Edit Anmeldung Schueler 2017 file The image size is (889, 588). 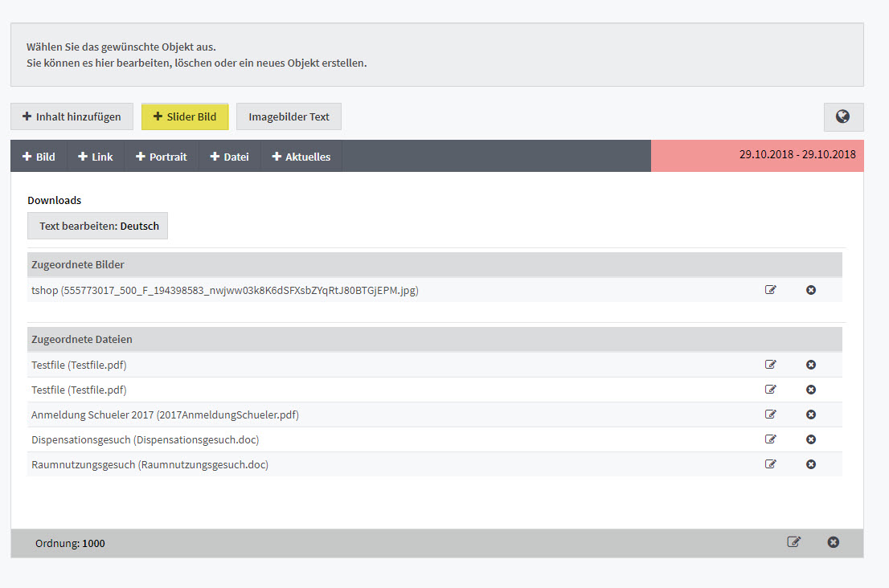pos(771,414)
